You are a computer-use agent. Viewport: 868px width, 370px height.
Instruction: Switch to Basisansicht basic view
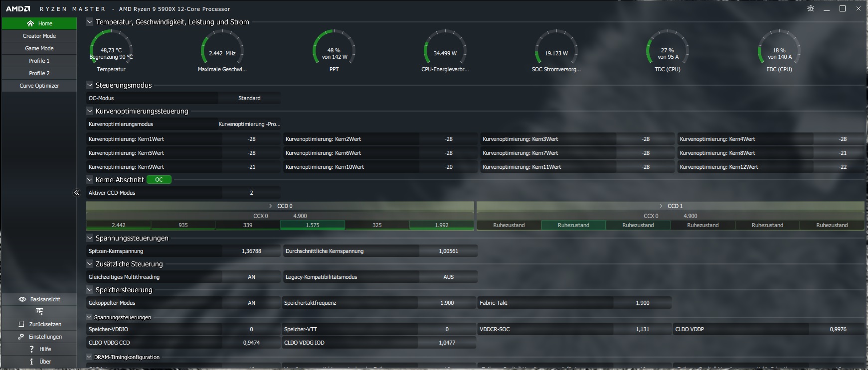39,299
